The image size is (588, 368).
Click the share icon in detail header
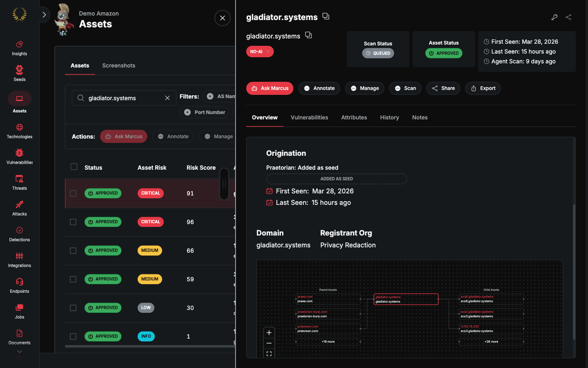pos(568,17)
